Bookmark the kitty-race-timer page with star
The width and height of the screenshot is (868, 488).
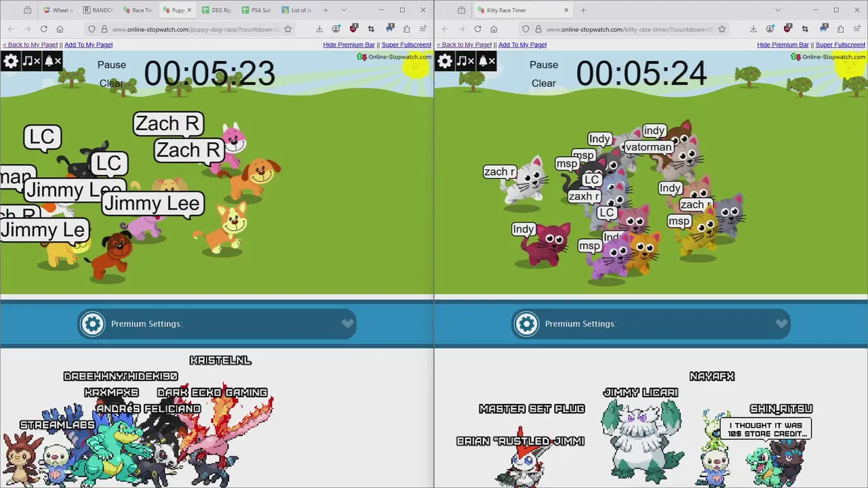(722, 29)
